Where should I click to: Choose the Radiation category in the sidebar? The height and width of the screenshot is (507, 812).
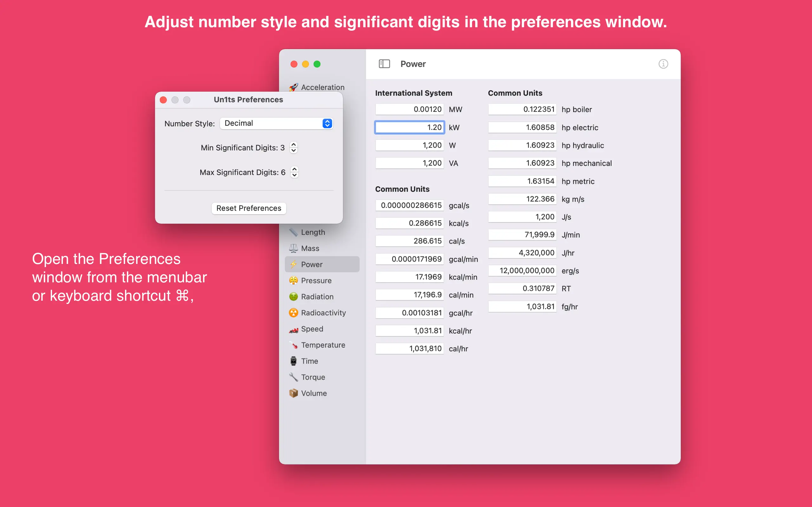coord(317,296)
